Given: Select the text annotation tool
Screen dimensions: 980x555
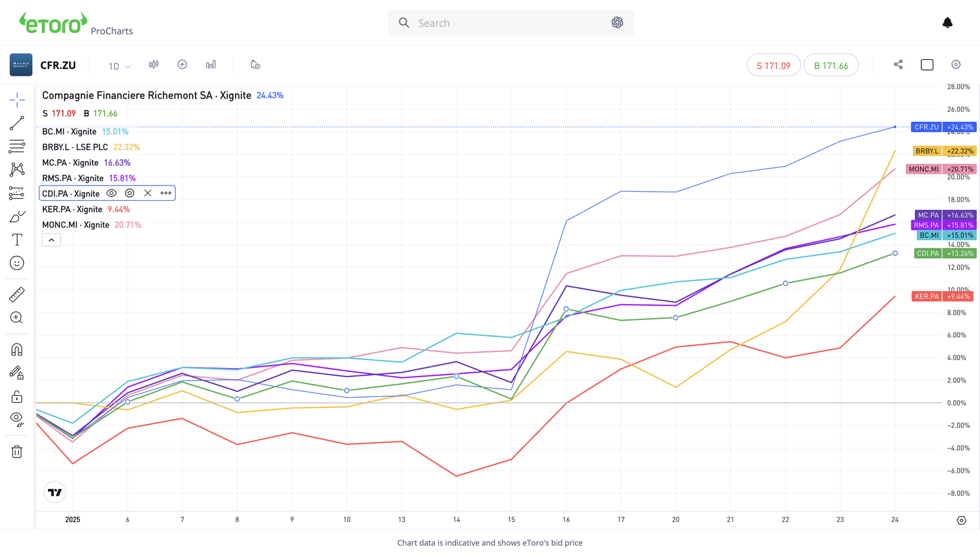Looking at the screenshot, I should (x=17, y=240).
